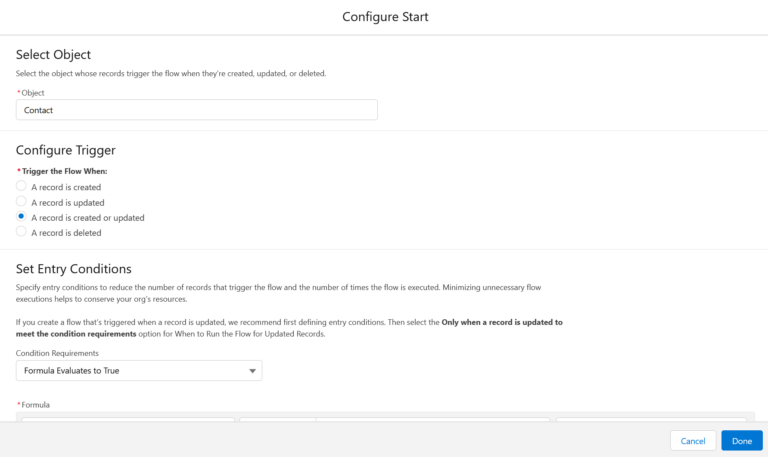The width and height of the screenshot is (768, 457).
Task: Choose 'A record is updated' trigger
Action: pyautogui.click(x=22, y=202)
